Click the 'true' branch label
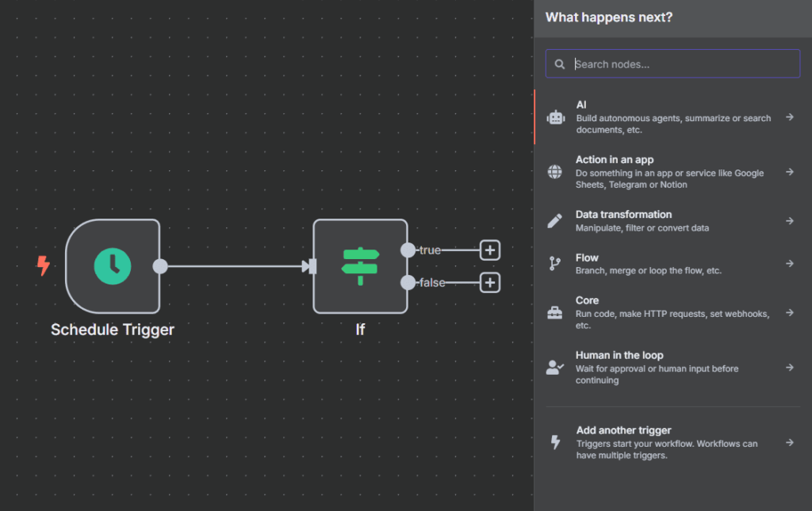 430,250
